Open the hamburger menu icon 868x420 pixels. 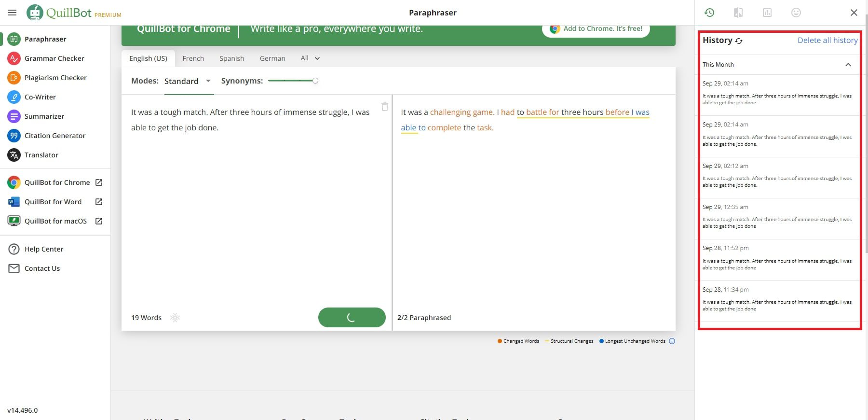(x=12, y=13)
